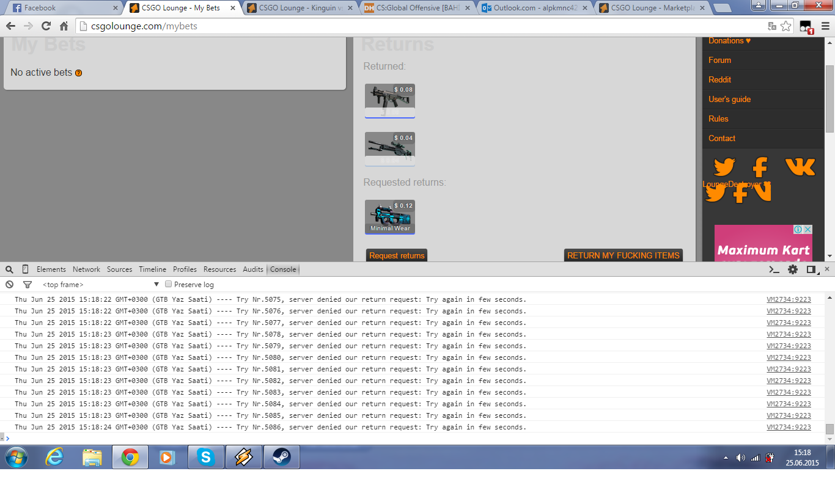Open Windows Explorer from the taskbar
Viewport: 835px width, 504px height.
pyautogui.click(x=92, y=457)
